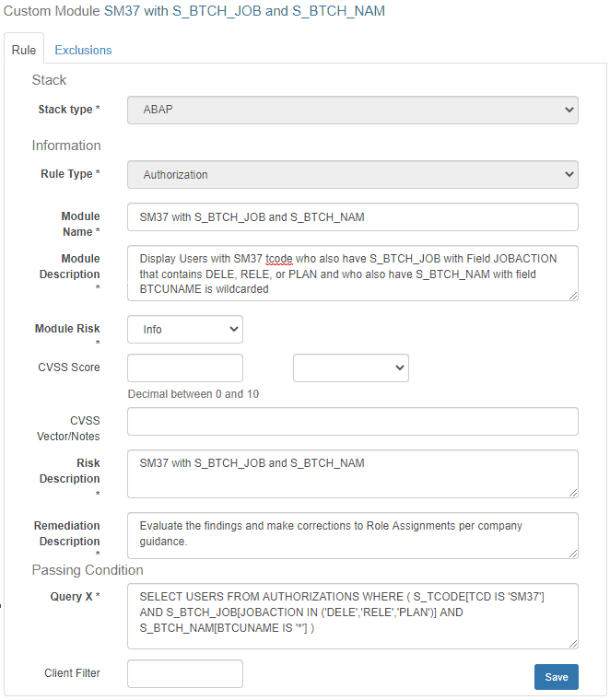
Task: Open the empty dropdown beside CVSS Score
Action: click(350, 367)
